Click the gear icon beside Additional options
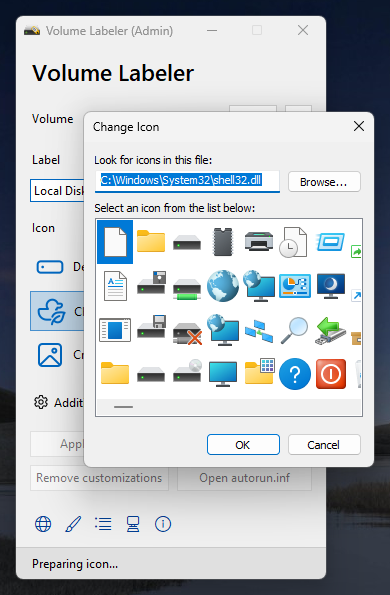Screen dimensions: 390x595 tap(41, 402)
